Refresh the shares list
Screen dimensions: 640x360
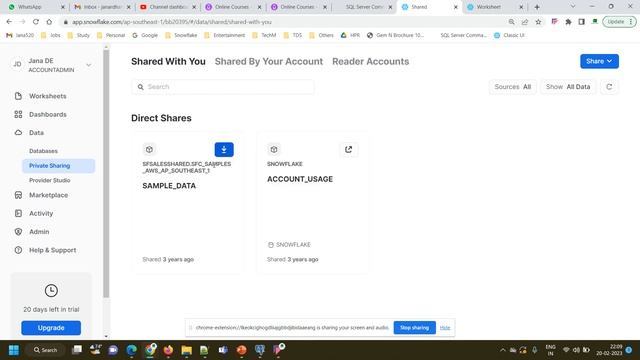click(x=609, y=87)
